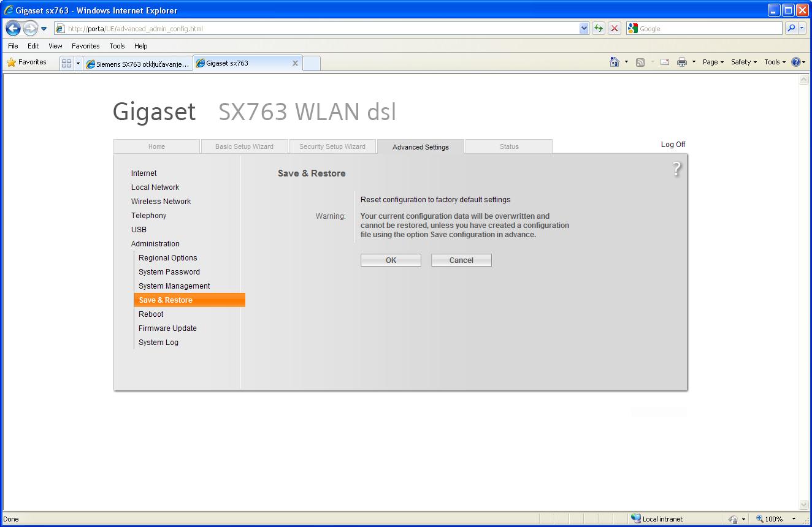Refresh the current page
812x527 pixels.
[x=599, y=29]
